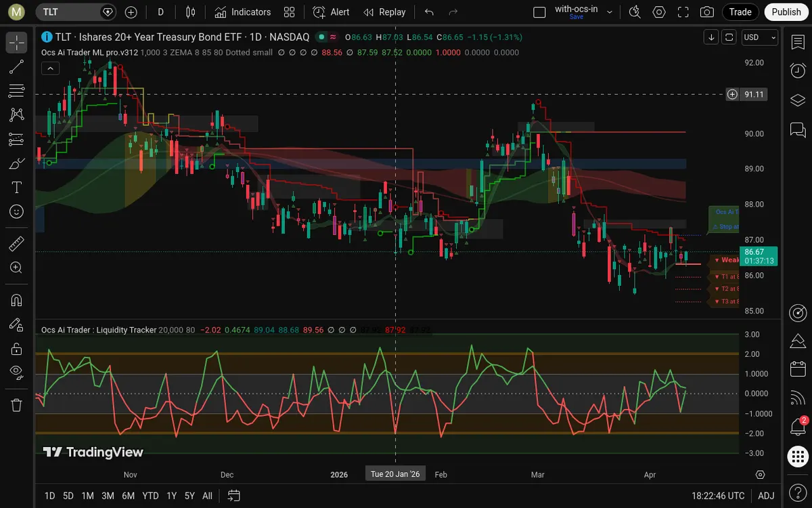
Task: Select the ruler measure tool
Action: point(17,243)
